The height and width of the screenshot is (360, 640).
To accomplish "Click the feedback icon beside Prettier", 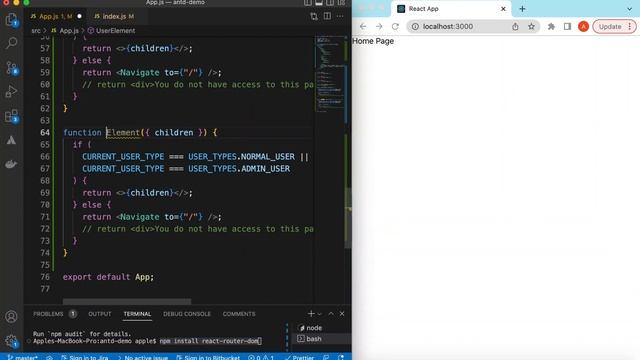I will coord(327,357).
